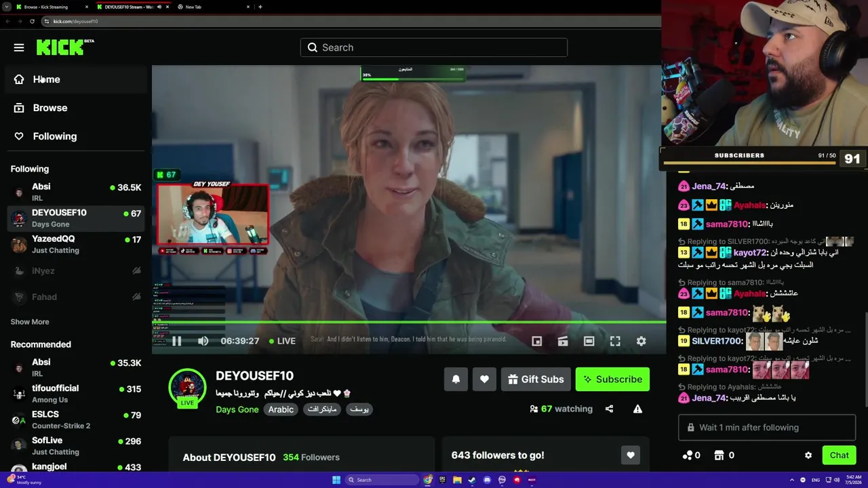Screen dimensions: 868x488
Task: Click the Subscribe button
Action: tap(612, 380)
